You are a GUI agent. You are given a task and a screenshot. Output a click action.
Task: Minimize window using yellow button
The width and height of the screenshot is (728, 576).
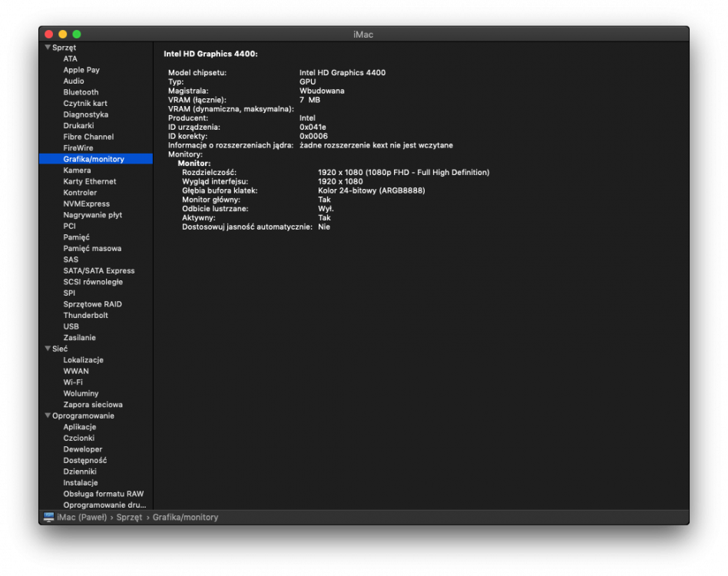point(63,35)
